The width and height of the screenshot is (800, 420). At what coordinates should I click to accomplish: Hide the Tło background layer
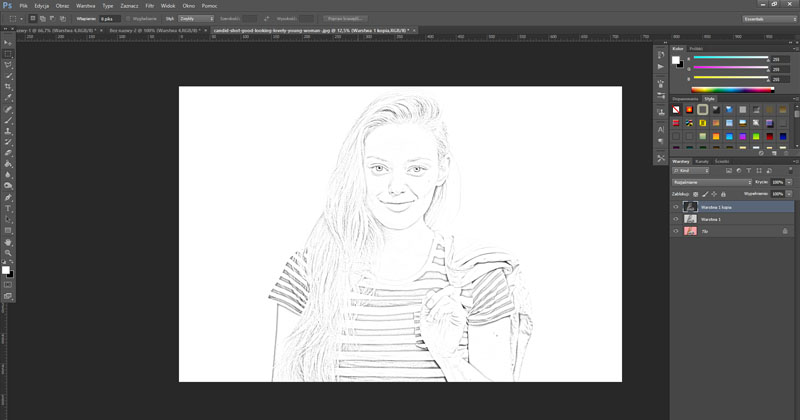pyautogui.click(x=676, y=230)
